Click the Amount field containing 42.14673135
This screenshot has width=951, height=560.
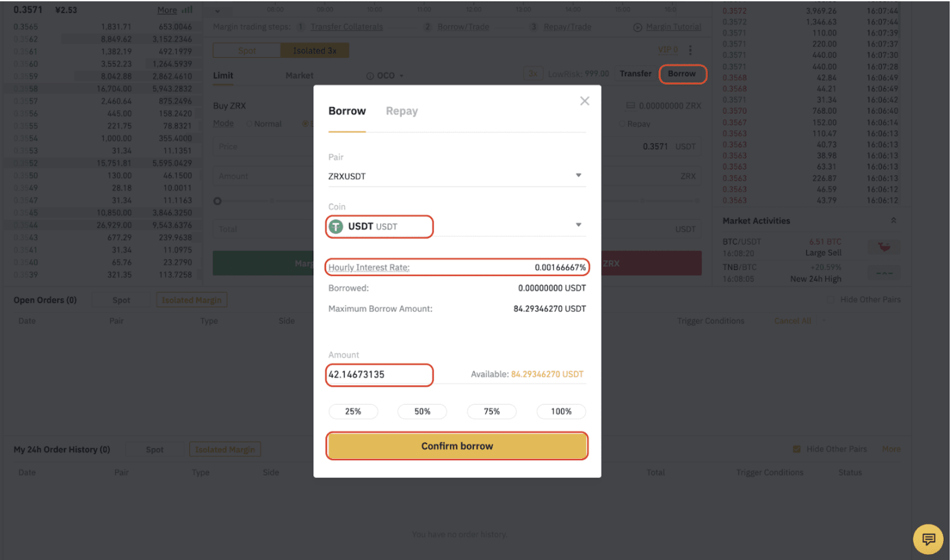click(379, 375)
